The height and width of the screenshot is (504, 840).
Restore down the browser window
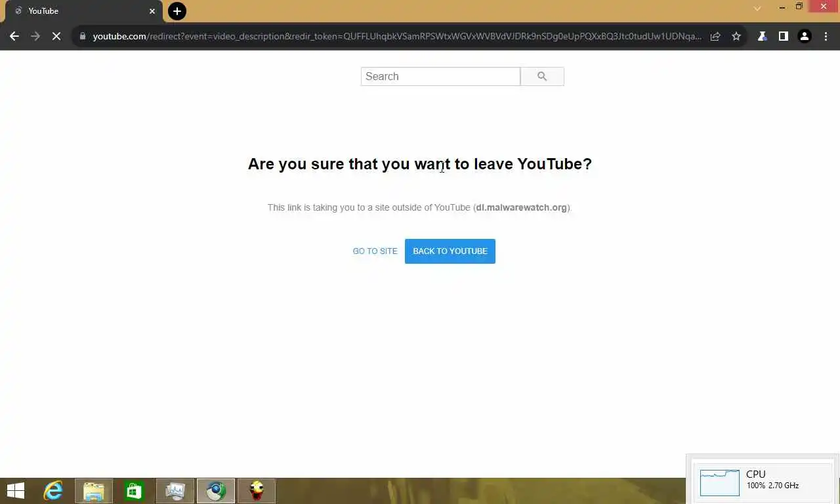click(x=799, y=7)
